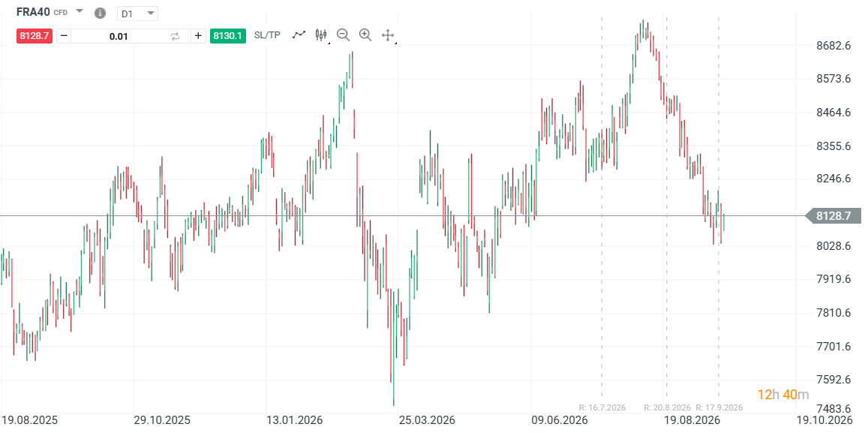Open the candlestick chart style icon

click(321, 35)
